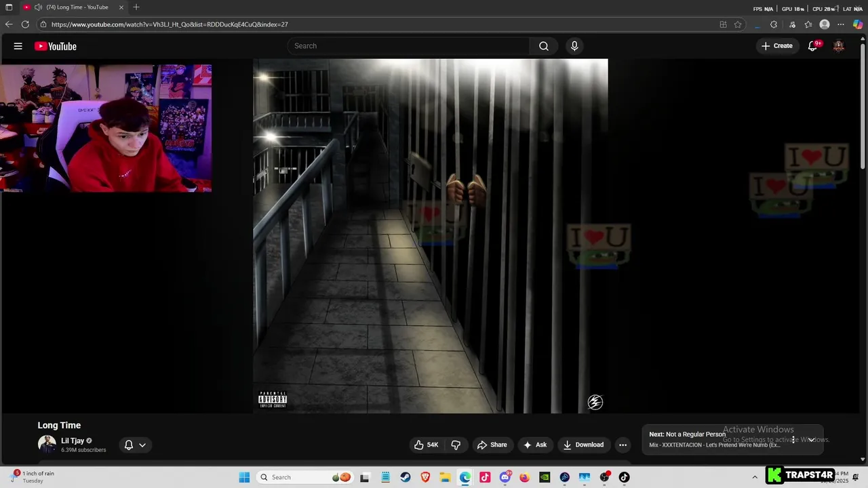
Task: Open the browser favorites list icon
Action: pos(808,24)
